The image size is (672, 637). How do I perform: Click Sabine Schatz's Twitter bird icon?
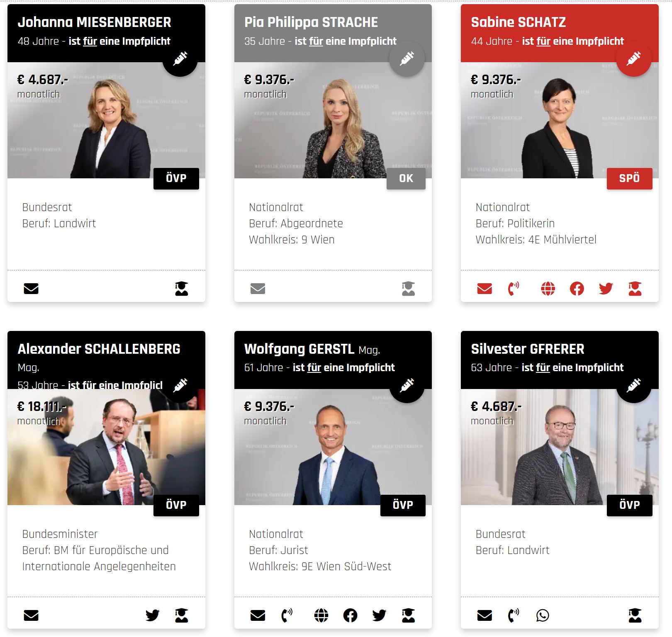pos(606,288)
